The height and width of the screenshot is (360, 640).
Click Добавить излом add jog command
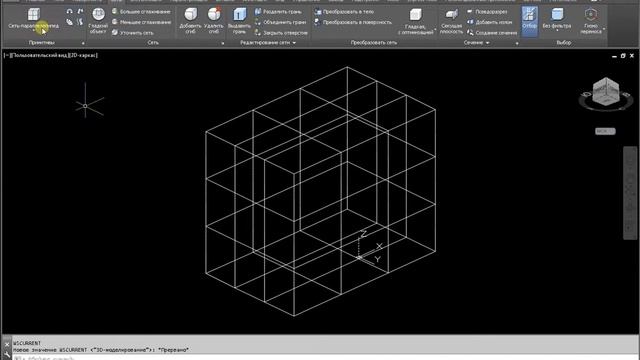(489, 22)
